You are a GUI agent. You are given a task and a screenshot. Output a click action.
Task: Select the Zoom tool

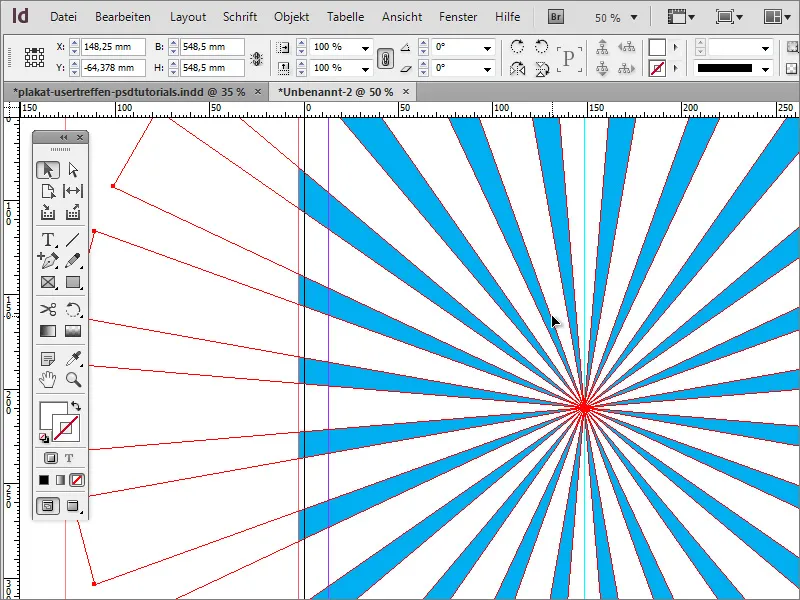tap(73, 380)
